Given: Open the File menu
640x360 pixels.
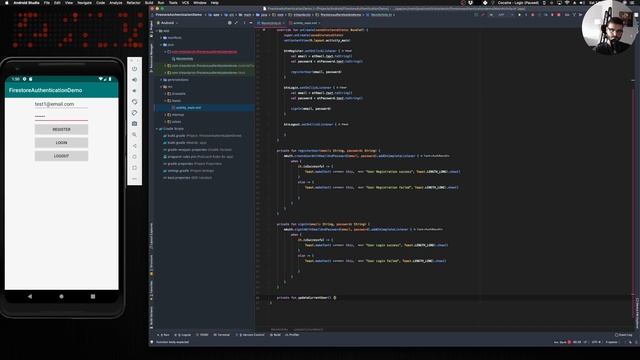Looking at the screenshot, I should [47, 2].
